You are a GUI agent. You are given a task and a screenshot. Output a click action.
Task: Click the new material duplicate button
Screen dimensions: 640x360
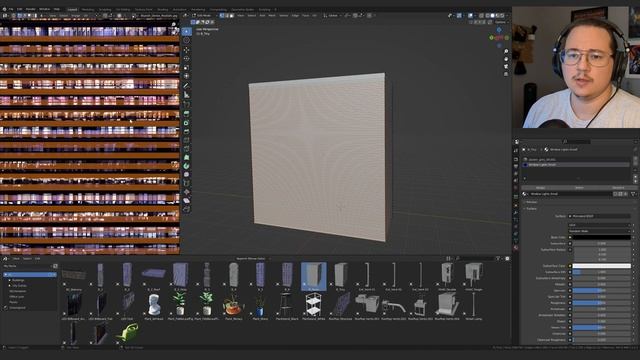[620, 194]
